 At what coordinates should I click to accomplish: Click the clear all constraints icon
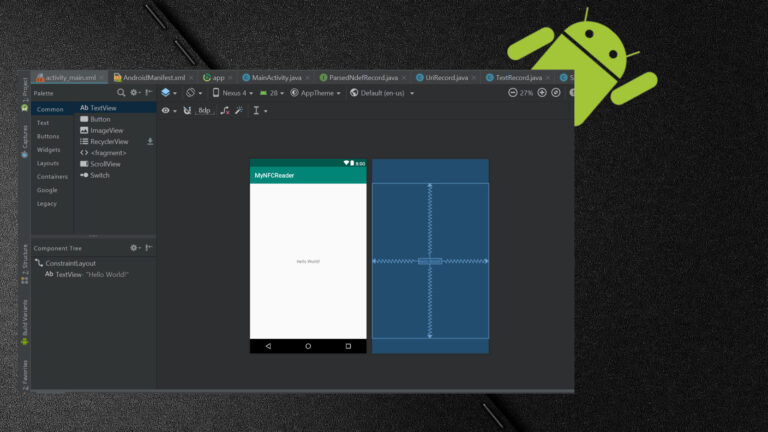coord(225,111)
